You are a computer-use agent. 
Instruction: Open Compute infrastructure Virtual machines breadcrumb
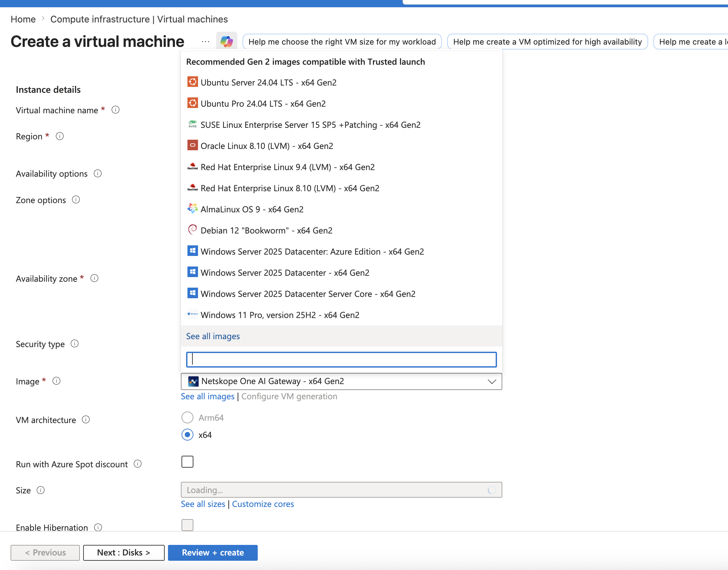[x=139, y=19]
